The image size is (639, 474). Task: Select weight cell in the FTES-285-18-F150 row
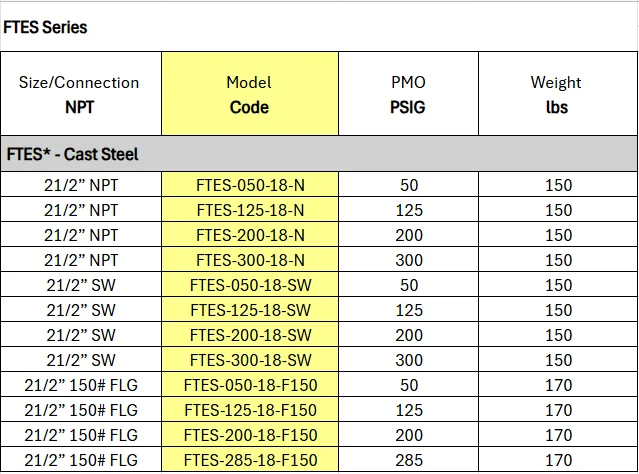pos(559,460)
